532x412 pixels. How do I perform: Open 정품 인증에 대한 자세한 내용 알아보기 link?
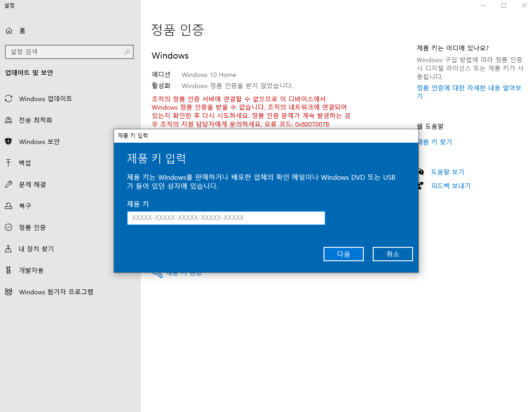point(468,92)
